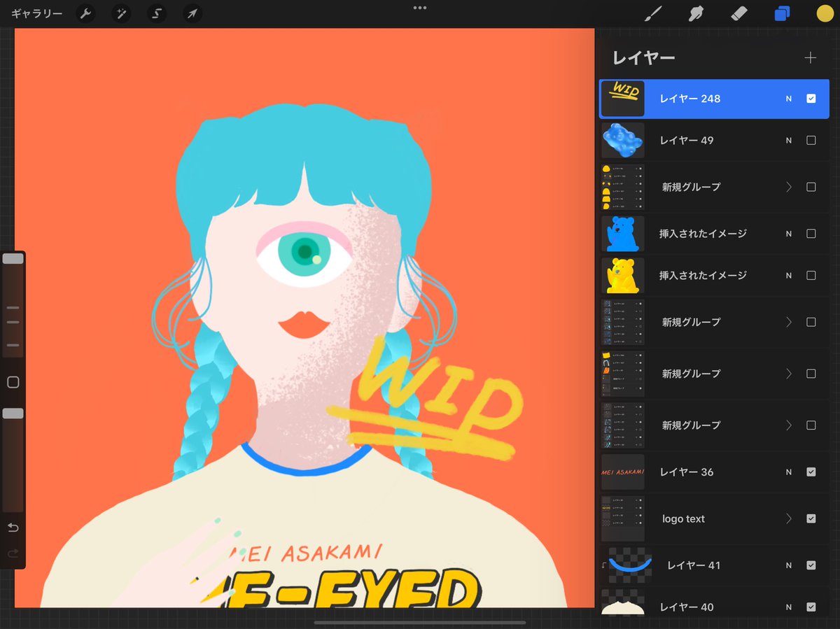
Task: Open the active color swatch picker
Action: (825, 13)
